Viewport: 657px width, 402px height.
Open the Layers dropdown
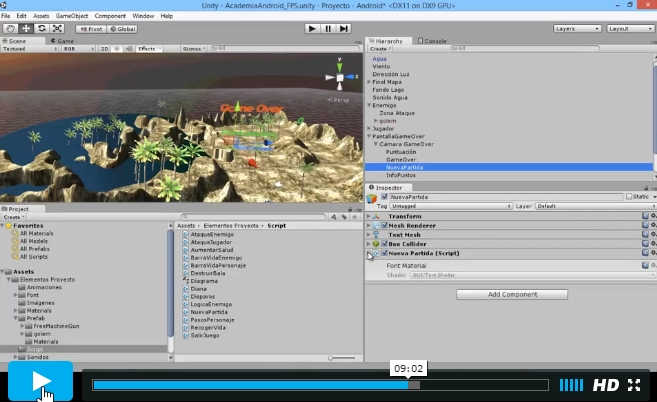coord(577,29)
